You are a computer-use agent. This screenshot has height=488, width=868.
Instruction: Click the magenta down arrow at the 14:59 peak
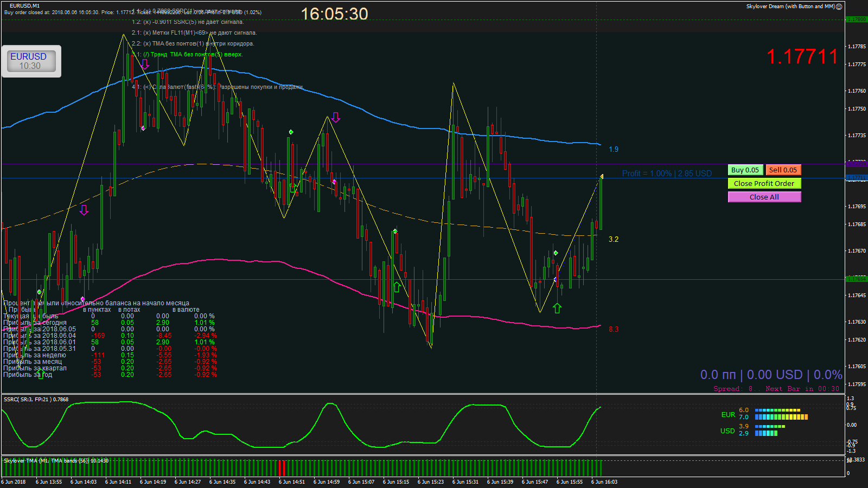(x=336, y=117)
